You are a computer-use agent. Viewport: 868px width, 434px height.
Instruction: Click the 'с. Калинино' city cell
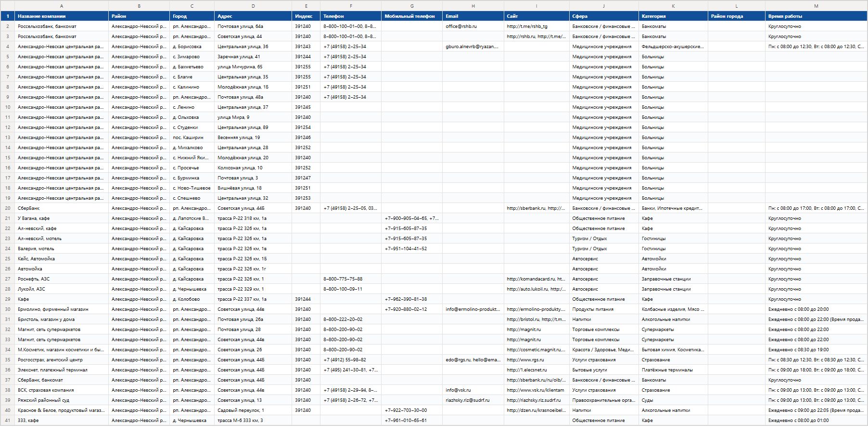(192, 87)
